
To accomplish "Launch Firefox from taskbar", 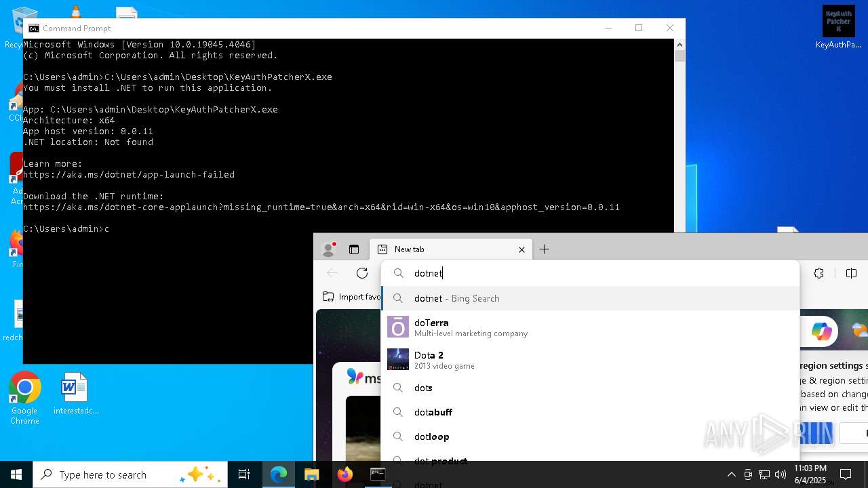I will click(x=345, y=474).
